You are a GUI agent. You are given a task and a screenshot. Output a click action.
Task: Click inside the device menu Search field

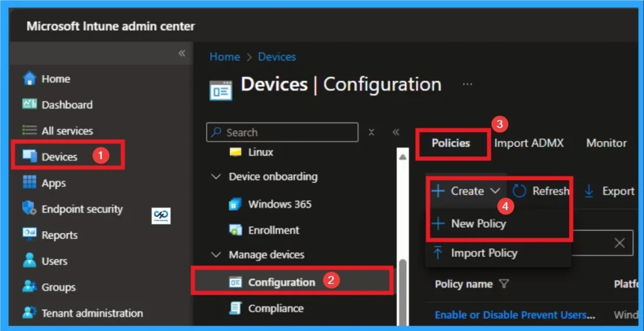coord(282,132)
